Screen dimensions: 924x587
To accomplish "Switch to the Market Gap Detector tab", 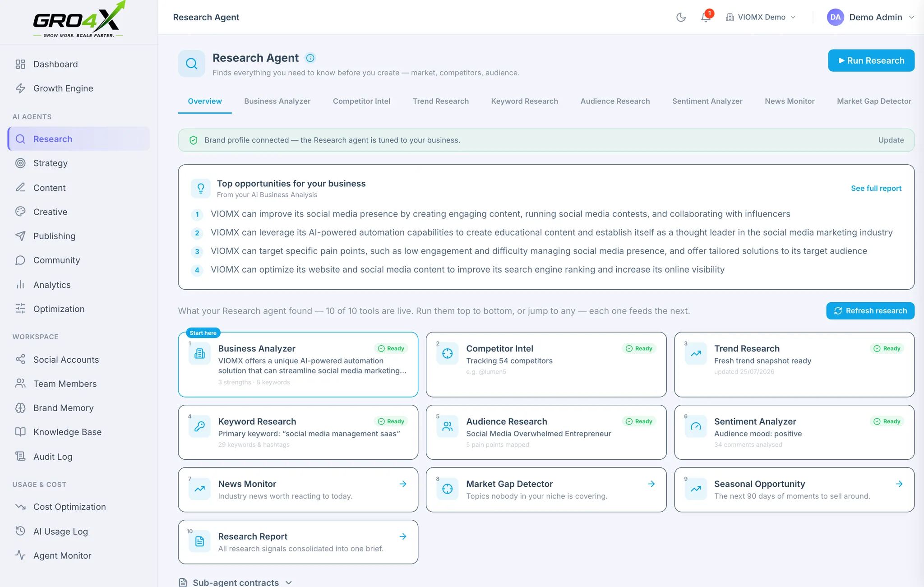I will tap(874, 101).
